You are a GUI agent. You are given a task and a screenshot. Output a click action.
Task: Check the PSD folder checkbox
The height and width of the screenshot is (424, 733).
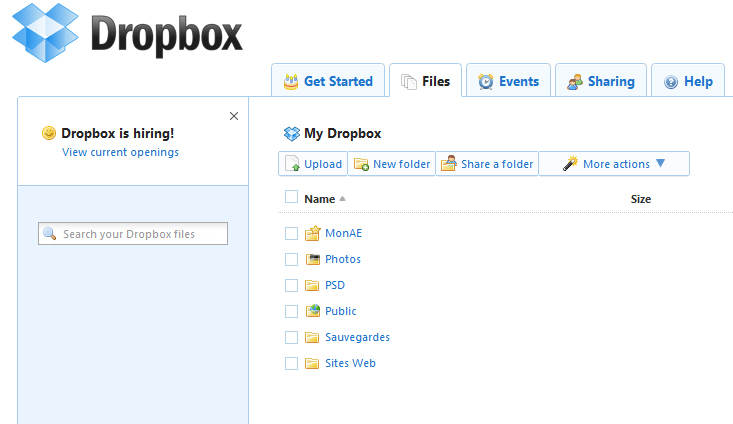click(x=291, y=285)
